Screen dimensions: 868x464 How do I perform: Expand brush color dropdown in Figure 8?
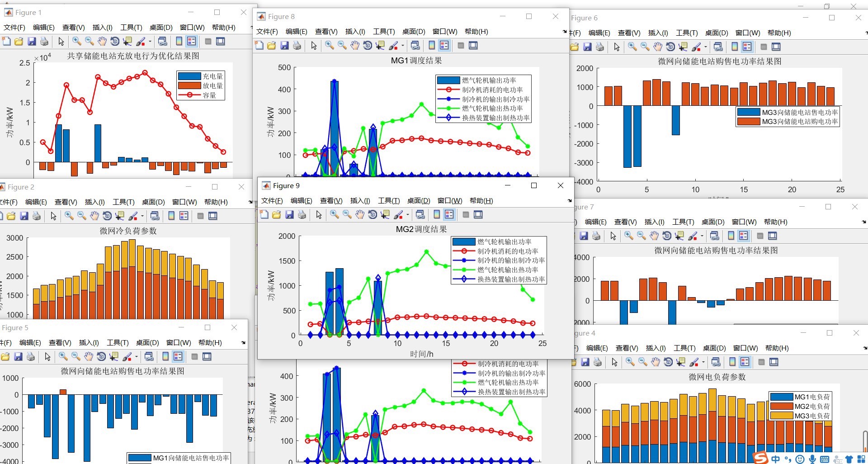click(x=402, y=46)
